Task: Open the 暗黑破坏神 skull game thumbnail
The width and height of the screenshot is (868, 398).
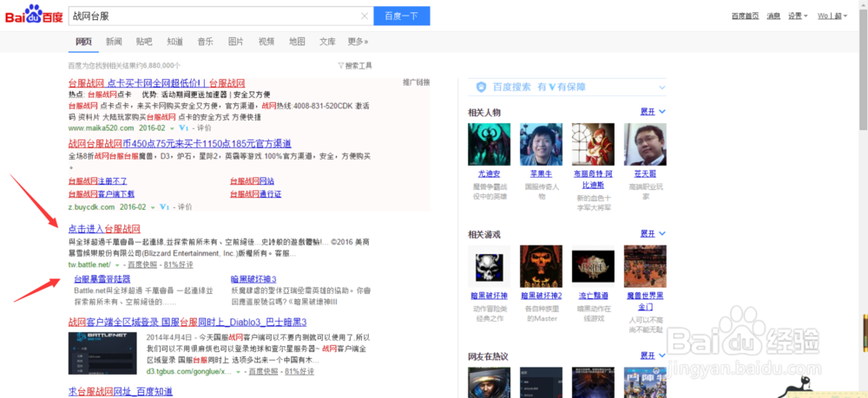Action: click(x=489, y=266)
